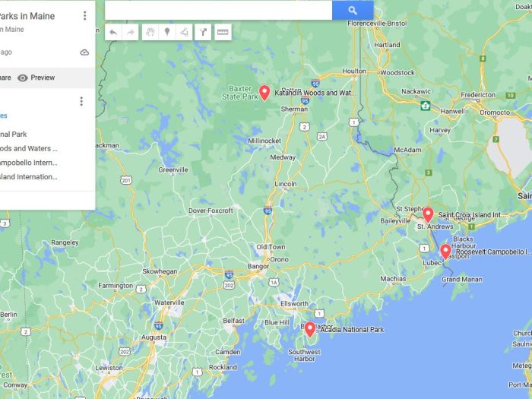
Task: Open the layer options three-dot menu
Action: pos(81,101)
